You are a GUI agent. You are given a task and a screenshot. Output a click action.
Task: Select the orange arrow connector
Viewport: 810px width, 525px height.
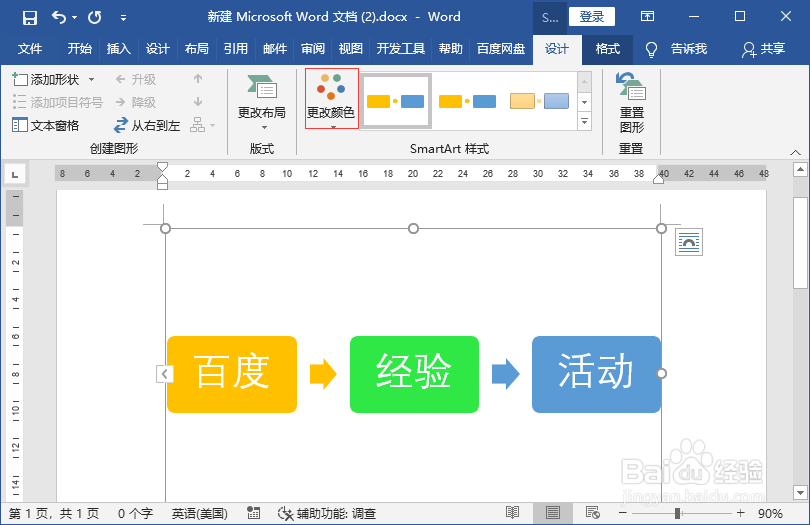pyautogui.click(x=323, y=374)
